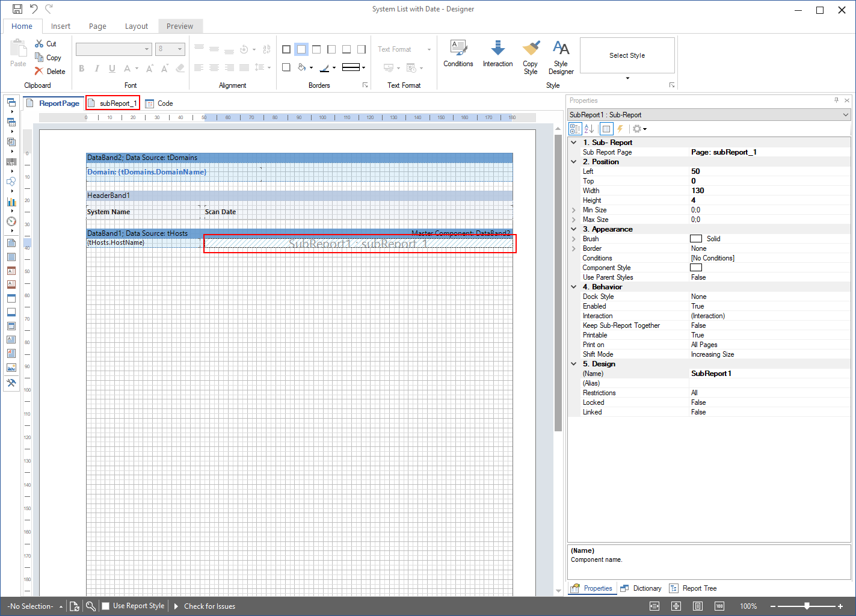This screenshot has width=856, height=616.
Task: Collapse the Appearance section in Properties
Action: point(573,229)
